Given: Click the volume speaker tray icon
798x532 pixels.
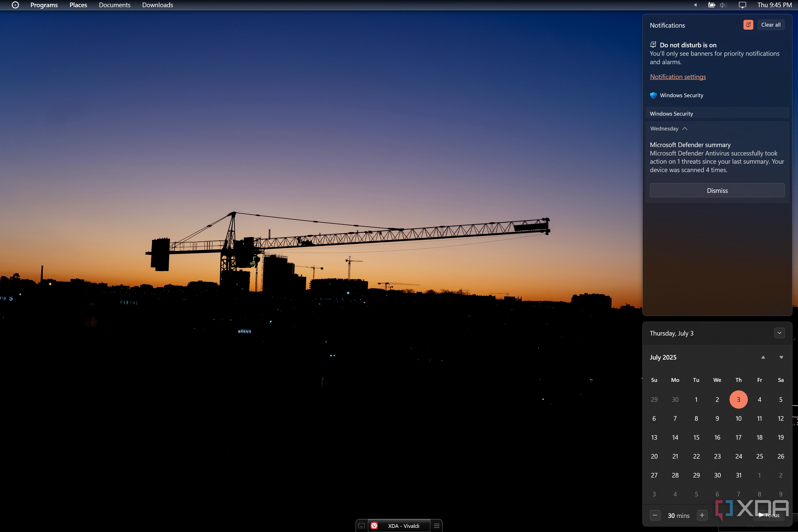Looking at the screenshot, I should pos(723,5).
